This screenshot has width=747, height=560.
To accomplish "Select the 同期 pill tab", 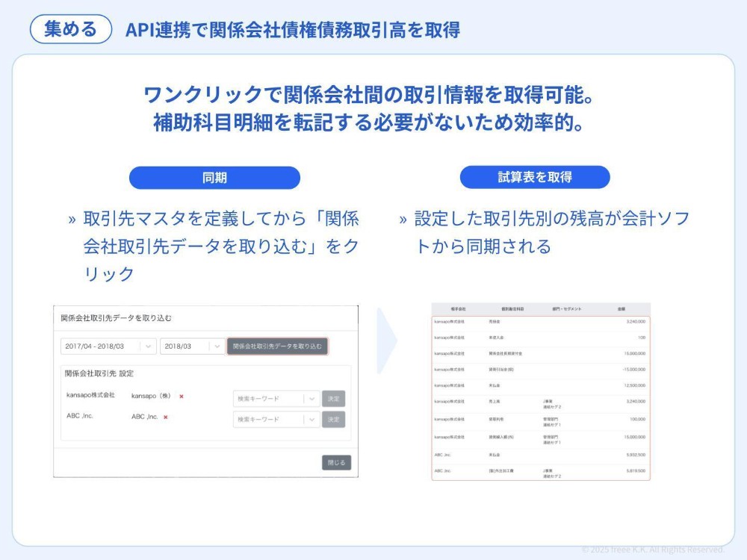I will pos(214,178).
